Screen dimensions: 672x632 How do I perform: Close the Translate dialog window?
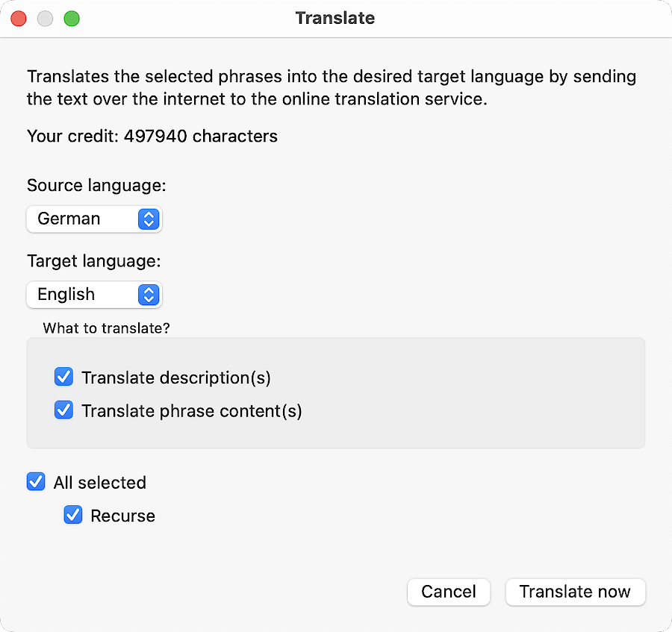(x=18, y=19)
